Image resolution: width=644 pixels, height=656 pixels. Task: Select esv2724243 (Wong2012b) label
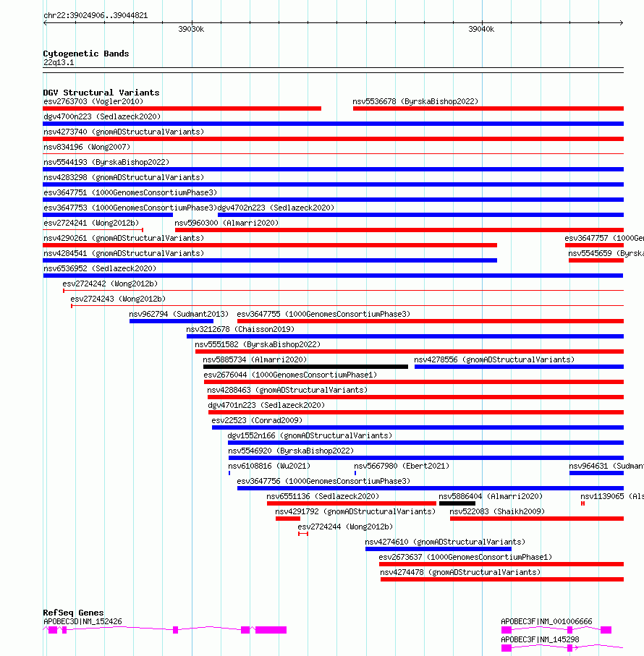[x=118, y=299]
